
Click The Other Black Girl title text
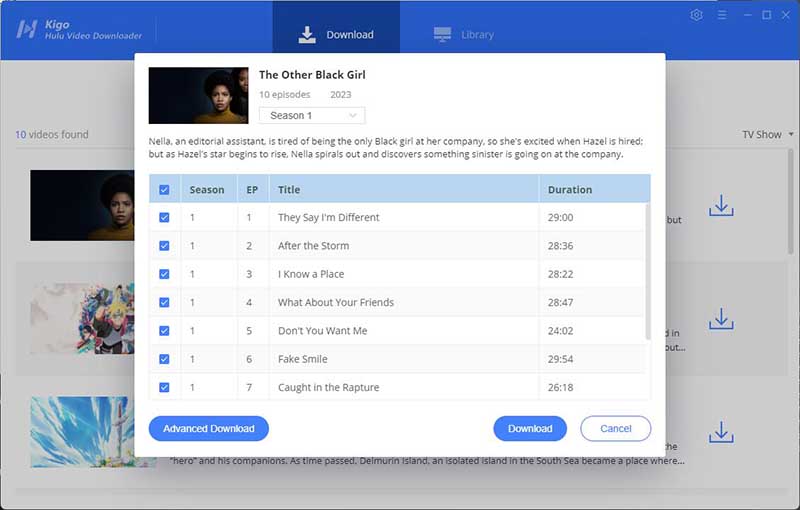click(x=312, y=75)
